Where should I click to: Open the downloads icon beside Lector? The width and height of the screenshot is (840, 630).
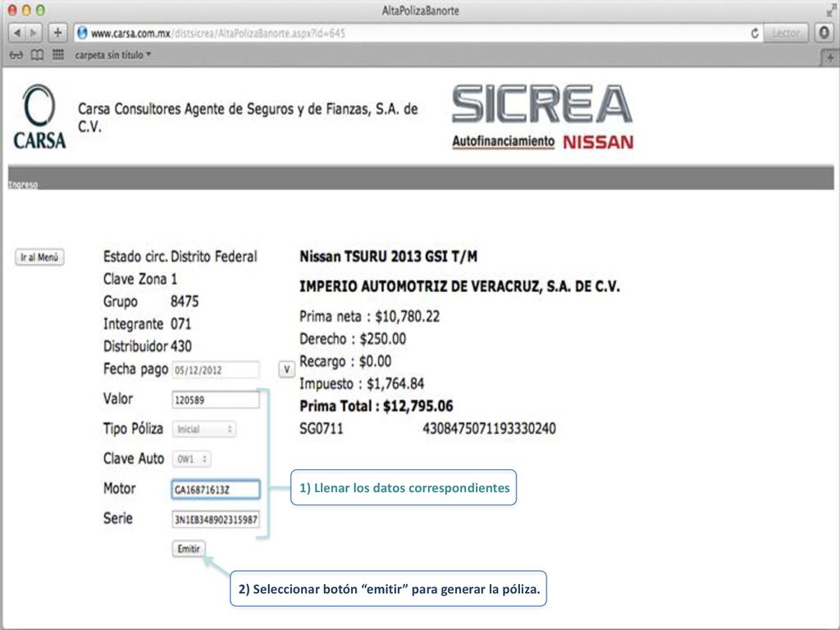824,33
